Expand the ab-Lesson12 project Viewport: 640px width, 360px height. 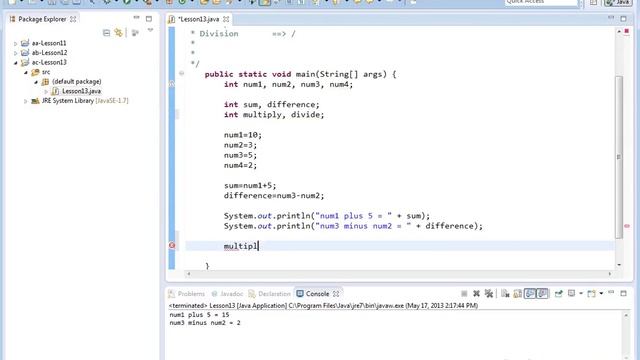point(16,53)
